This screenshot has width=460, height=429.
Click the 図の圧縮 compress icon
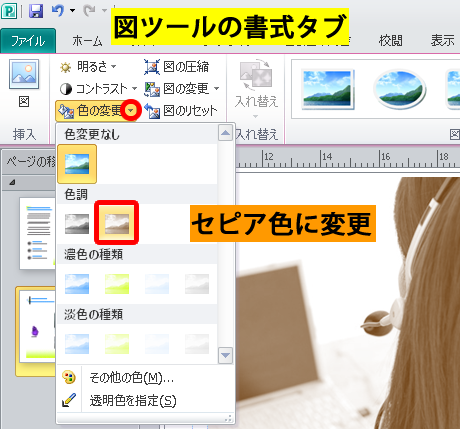pyautogui.click(x=152, y=67)
